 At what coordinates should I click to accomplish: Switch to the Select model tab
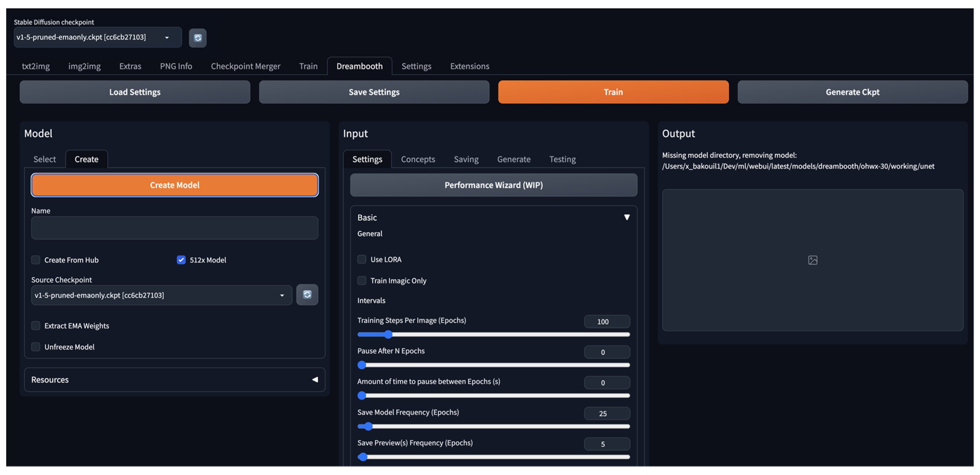click(x=45, y=159)
